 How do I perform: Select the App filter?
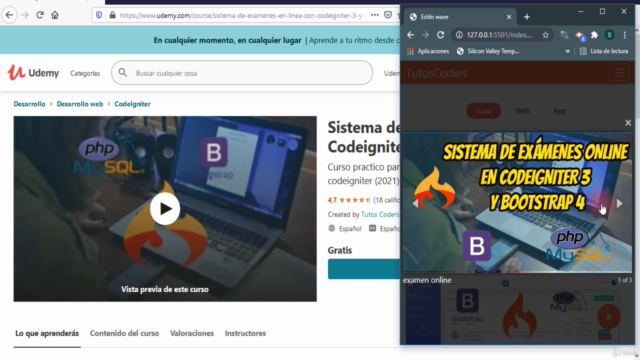coord(559,111)
